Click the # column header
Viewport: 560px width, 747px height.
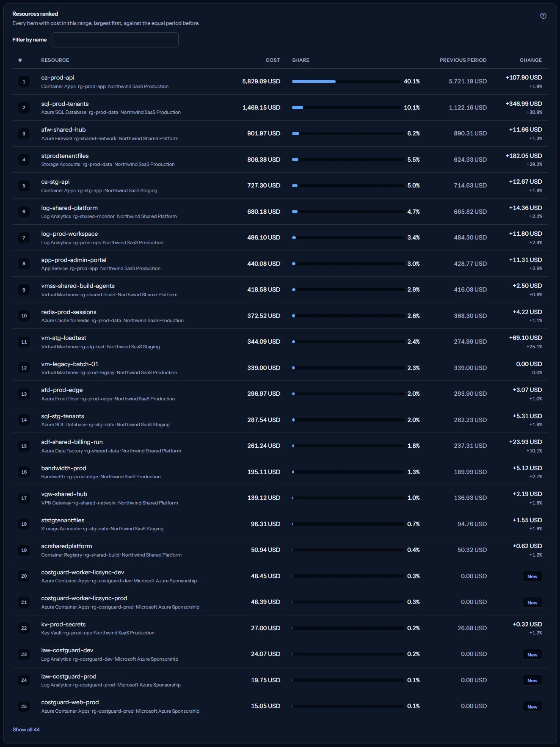20,60
